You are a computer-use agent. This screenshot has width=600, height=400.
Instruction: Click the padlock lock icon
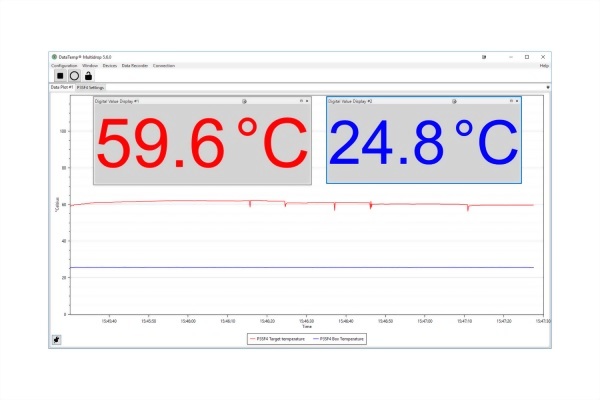point(88,75)
